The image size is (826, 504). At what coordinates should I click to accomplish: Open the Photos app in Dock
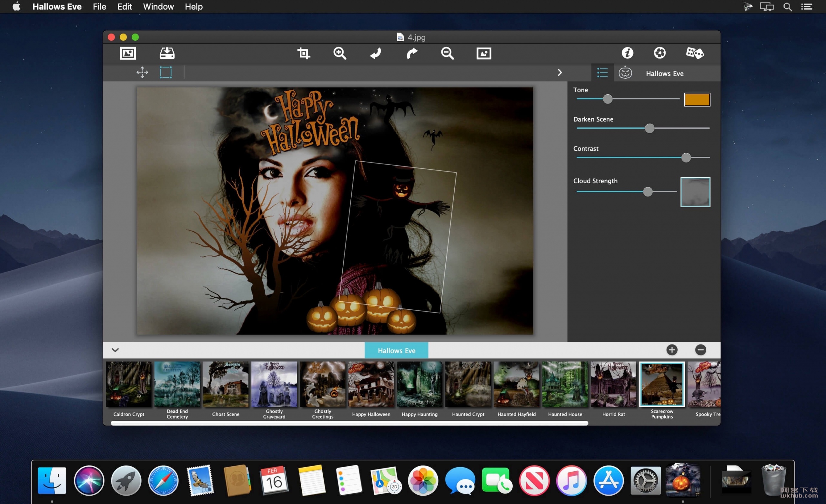pyautogui.click(x=423, y=480)
